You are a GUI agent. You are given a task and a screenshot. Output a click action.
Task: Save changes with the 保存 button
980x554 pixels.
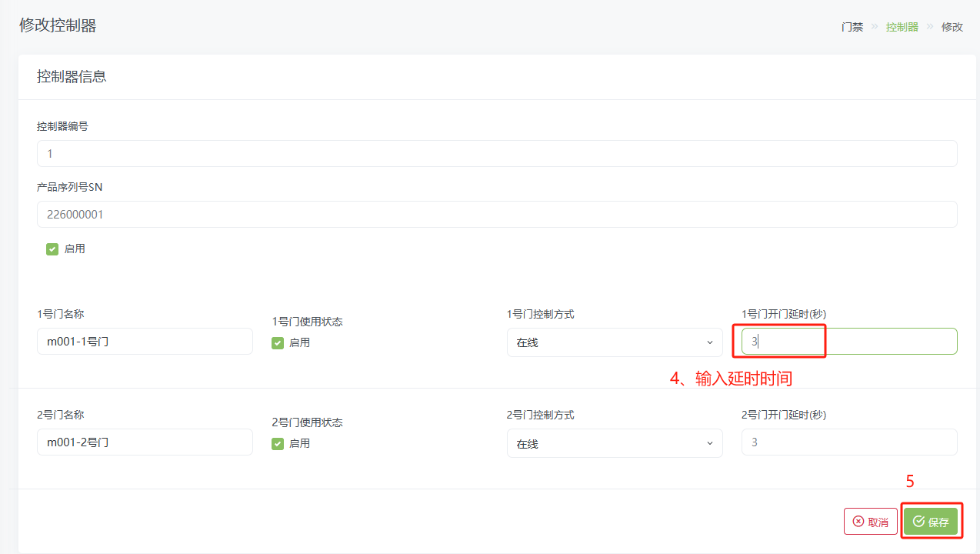click(x=931, y=522)
